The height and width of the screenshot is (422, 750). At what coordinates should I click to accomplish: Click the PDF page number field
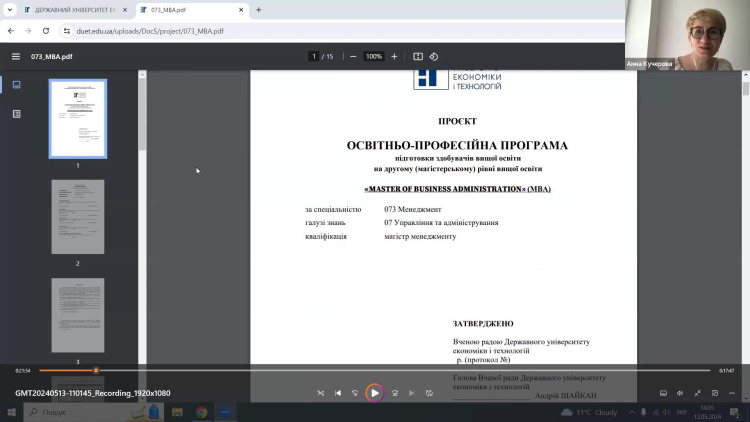coord(314,57)
